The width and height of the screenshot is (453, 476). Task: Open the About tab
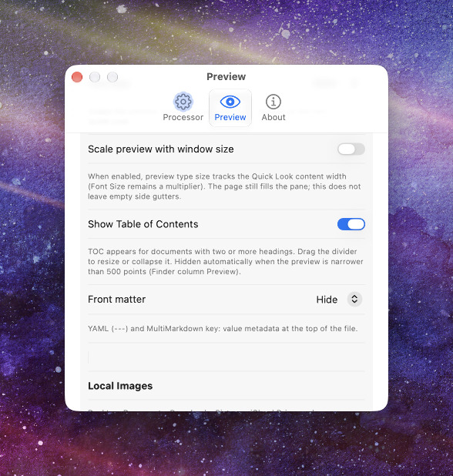pos(273,108)
